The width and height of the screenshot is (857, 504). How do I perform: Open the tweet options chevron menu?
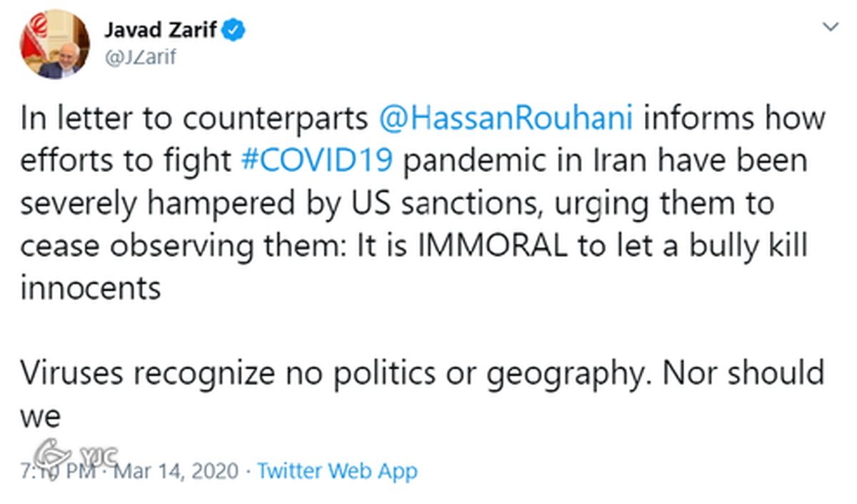(x=831, y=27)
